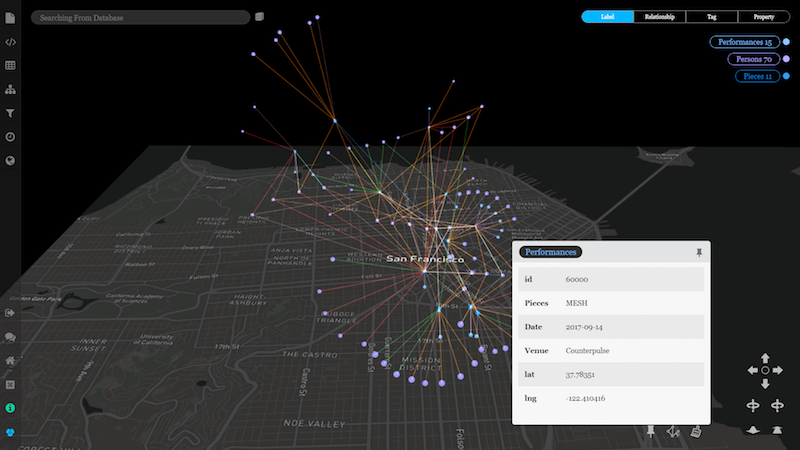Click the id value 60000
Image resolution: width=800 pixels, height=450 pixels.
tap(577, 279)
